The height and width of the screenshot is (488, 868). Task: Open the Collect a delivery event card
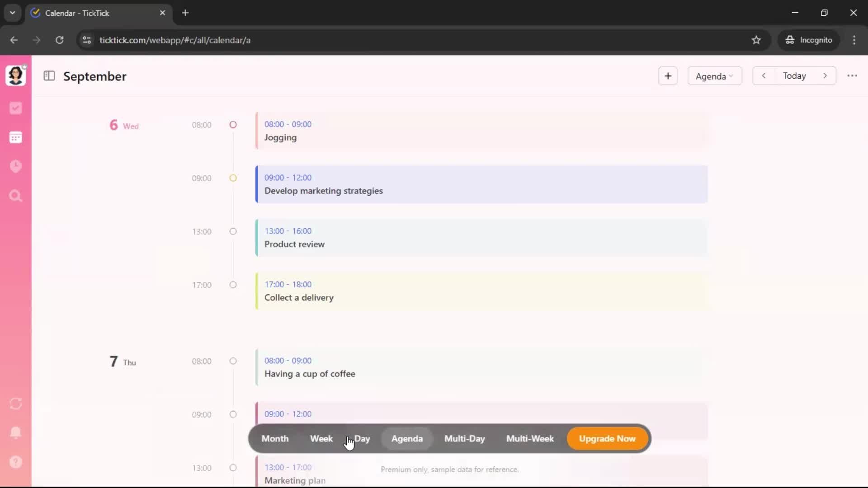[481, 291]
